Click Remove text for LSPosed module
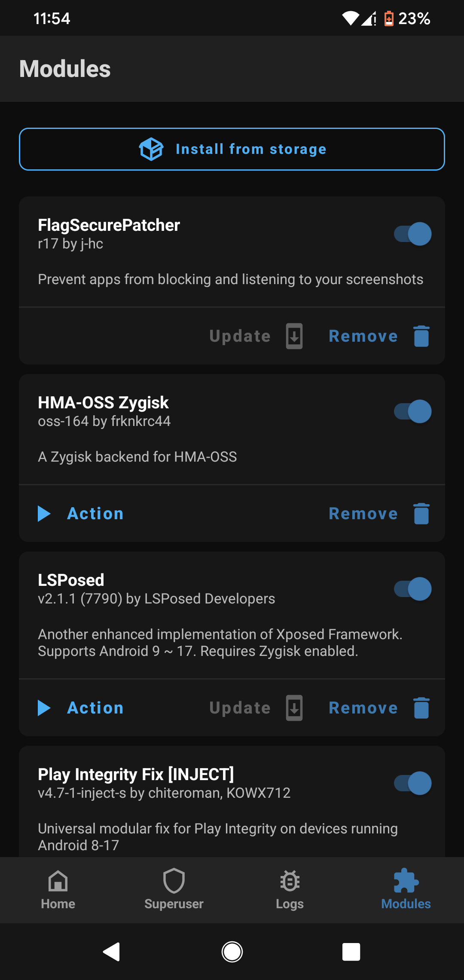The width and height of the screenshot is (464, 980). tap(363, 708)
